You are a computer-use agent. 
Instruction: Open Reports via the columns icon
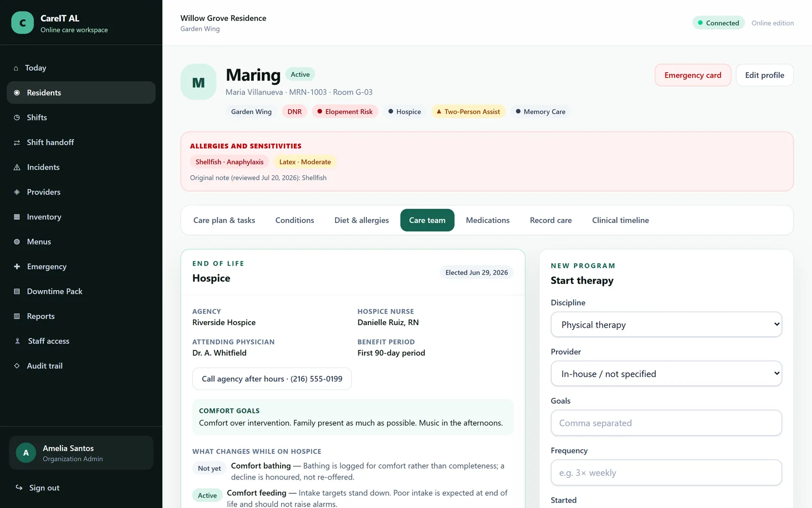tap(17, 316)
